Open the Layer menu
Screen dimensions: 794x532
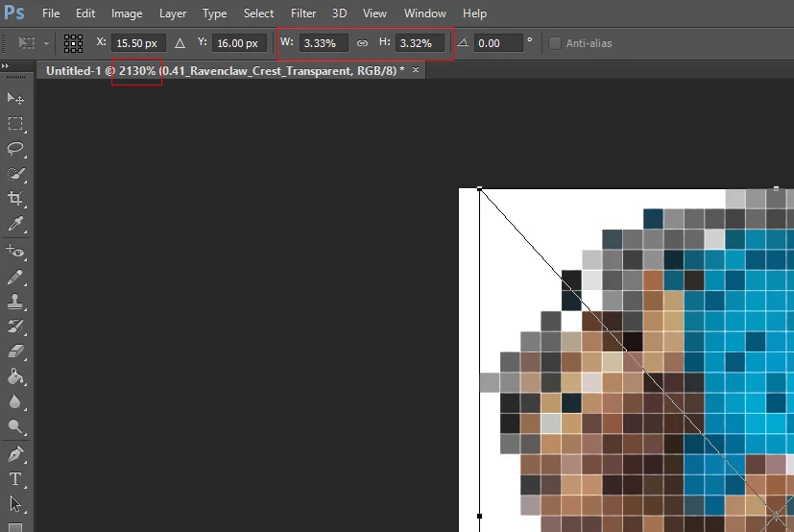pyautogui.click(x=173, y=13)
